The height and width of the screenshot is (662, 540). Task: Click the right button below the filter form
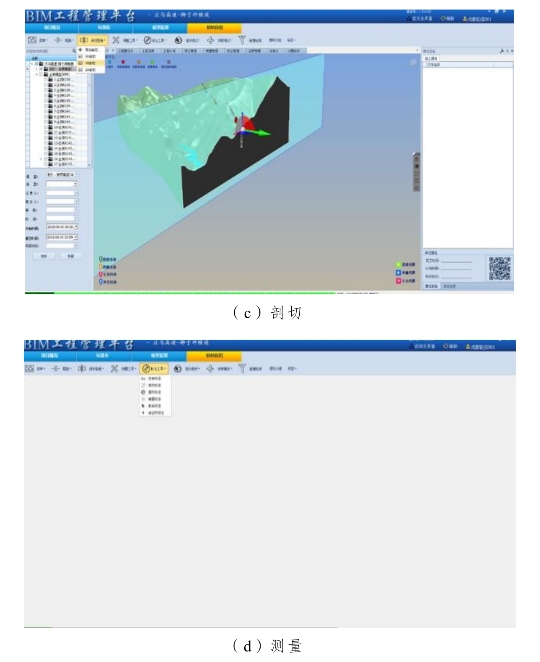71,256
